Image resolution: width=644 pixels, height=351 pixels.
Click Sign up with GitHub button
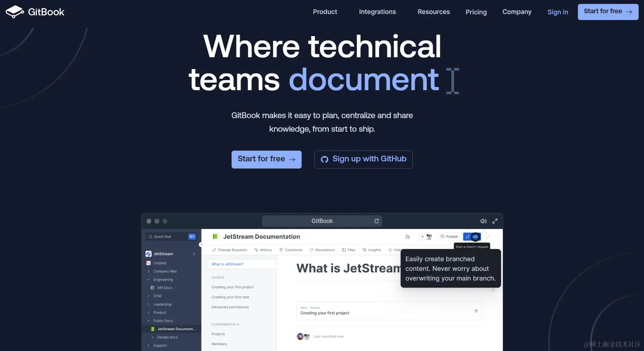tap(363, 159)
